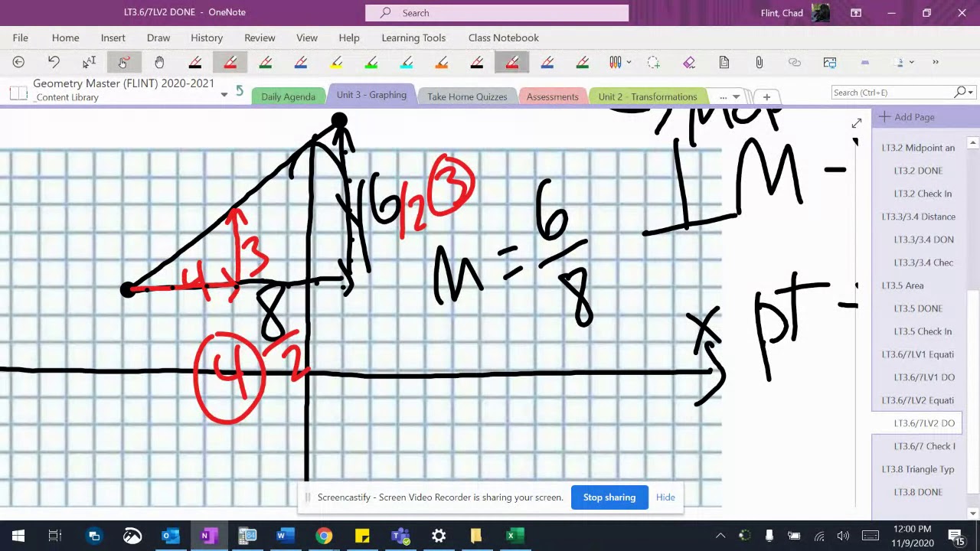The width and height of the screenshot is (980, 551).
Task: Click Stop sharing button
Action: click(x=609, y=497)
